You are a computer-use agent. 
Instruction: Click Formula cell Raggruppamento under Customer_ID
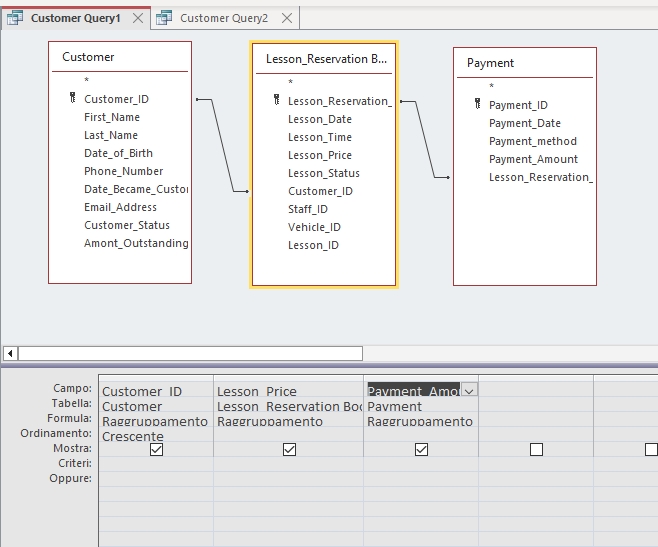point(156,421)
